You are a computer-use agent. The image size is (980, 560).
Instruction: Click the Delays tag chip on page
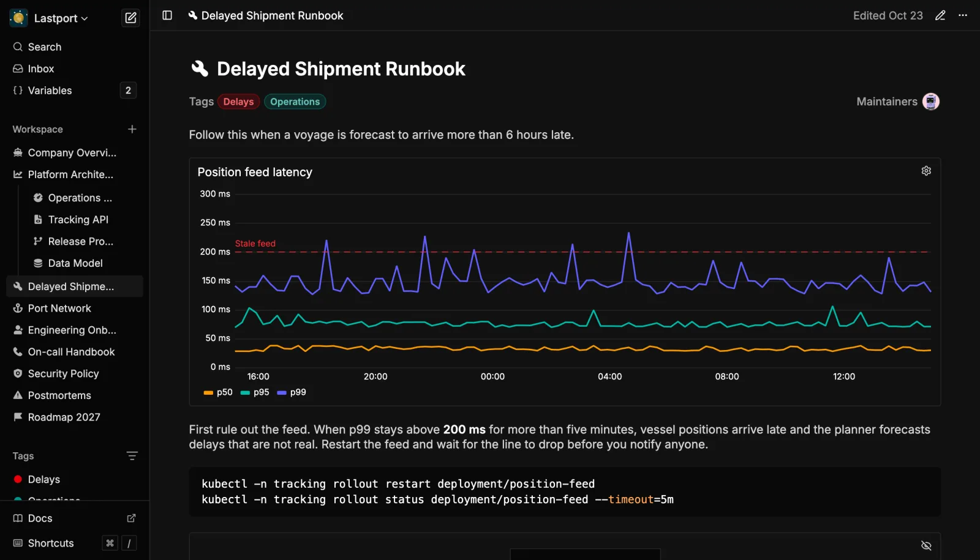coord(238,102)
